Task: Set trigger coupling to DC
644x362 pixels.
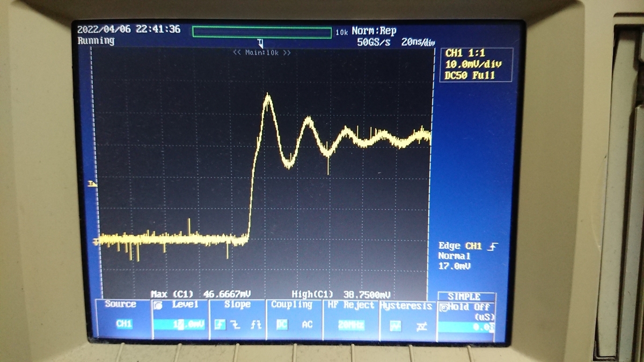Action: point(281,324)
